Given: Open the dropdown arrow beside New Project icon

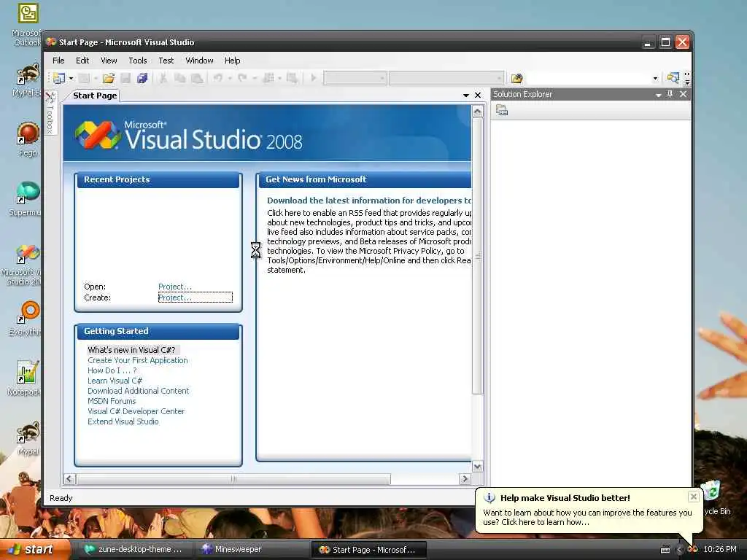Looking at the screenshot, I should 71,78.
